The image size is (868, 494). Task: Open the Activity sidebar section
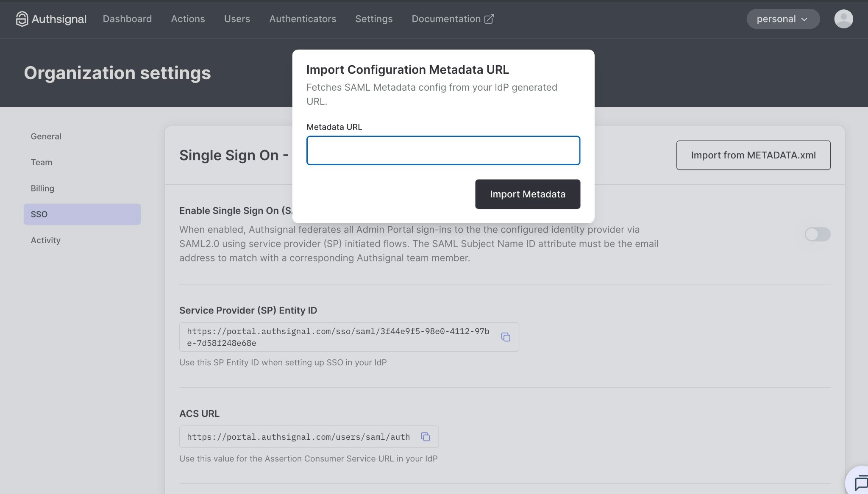click(45, 240)
